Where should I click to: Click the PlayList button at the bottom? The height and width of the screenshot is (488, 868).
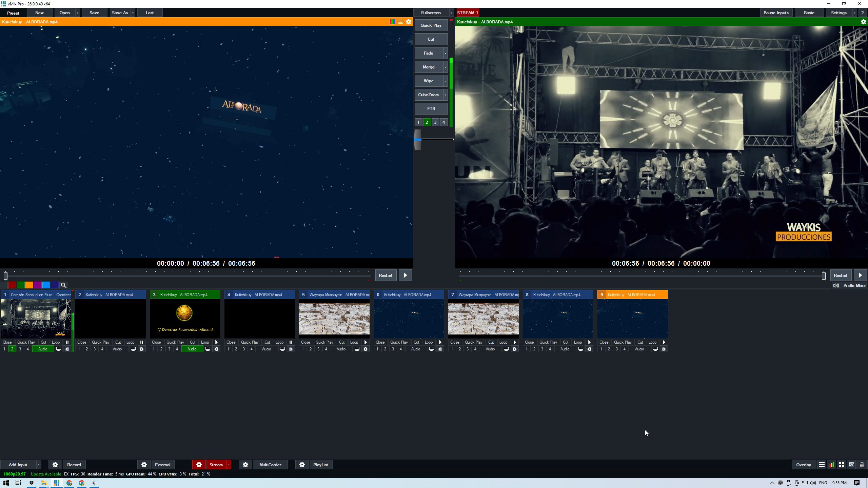(320, 465)
